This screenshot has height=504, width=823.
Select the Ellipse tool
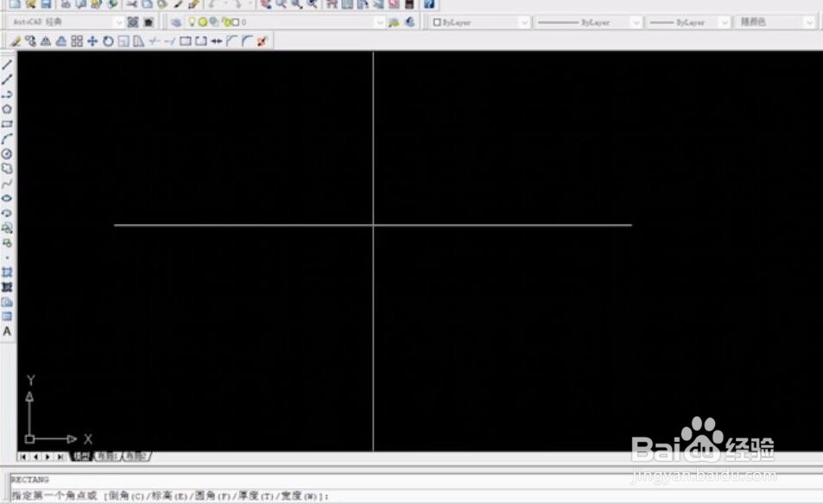click(7, 198)
